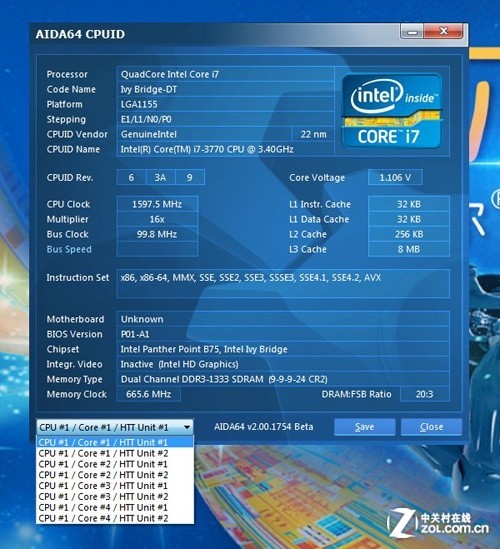Image resolution: width=500 pixels, height=549 pixels.
Task: Click the Motherboard value Unknown
Action: [283, 319]
